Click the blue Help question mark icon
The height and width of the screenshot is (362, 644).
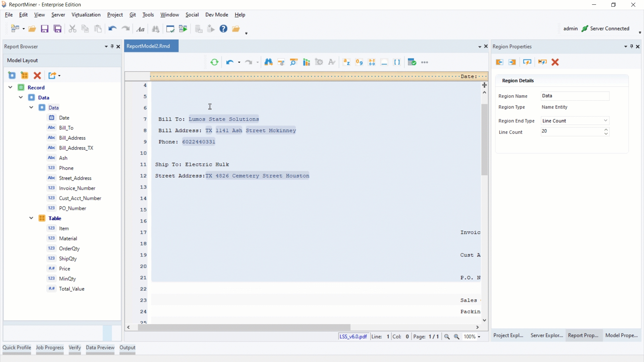(x=223, y=29)
